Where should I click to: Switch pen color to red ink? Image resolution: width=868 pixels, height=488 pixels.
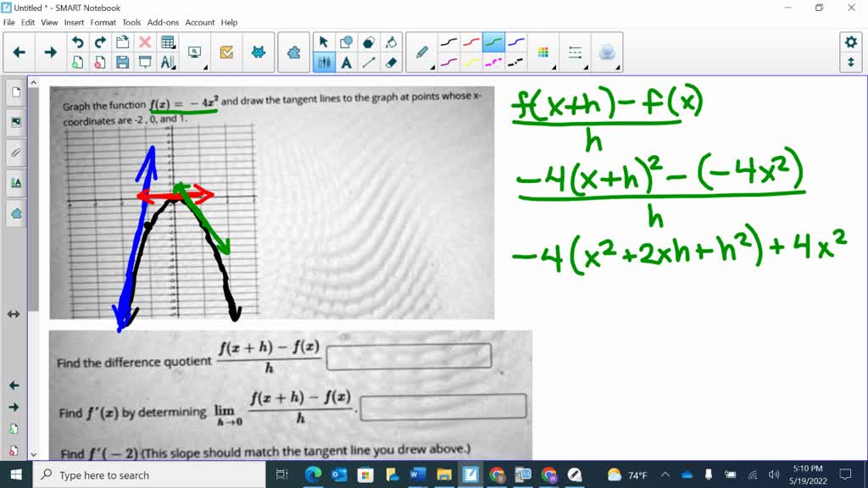471,40
